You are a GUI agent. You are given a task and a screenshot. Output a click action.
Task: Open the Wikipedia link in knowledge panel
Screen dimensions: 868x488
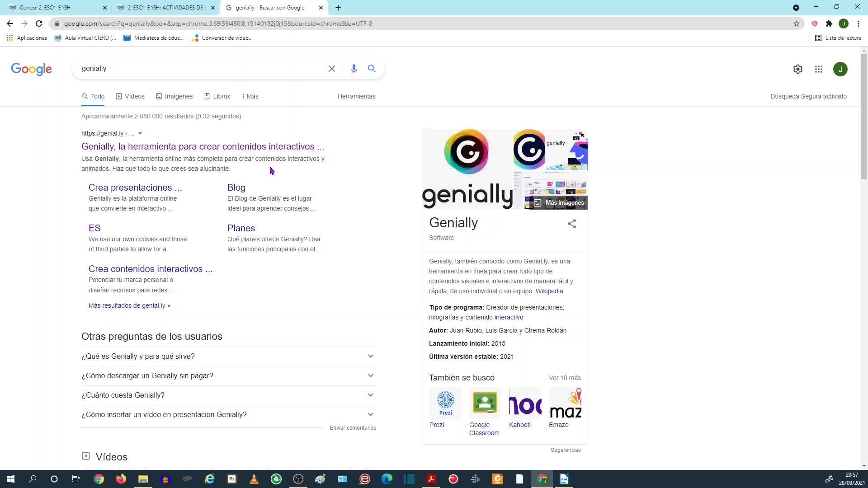coord(549,291)
